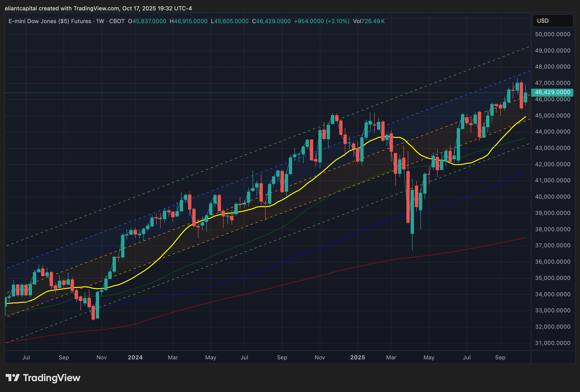This screenshot has width=580, height=392.
Task: Click the E-mini Dow Jones Futures title
Action: [50, 21]
